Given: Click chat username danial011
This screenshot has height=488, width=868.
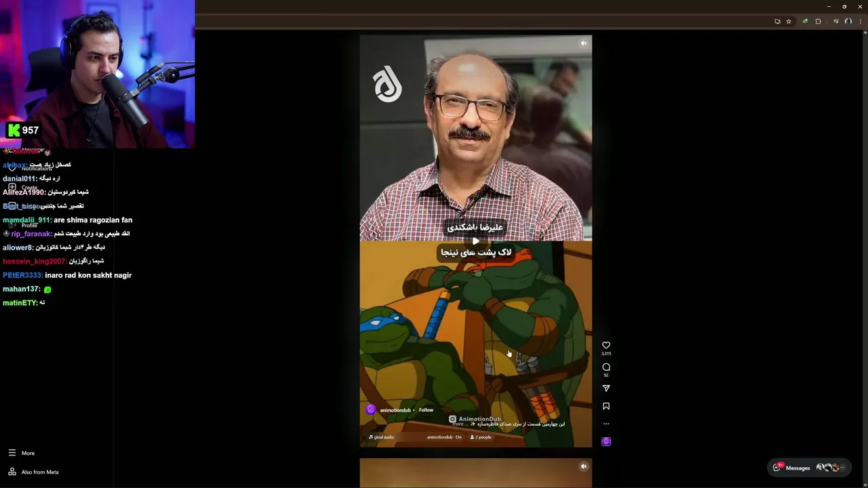Looking at the screenshot, I should point(20,179).
